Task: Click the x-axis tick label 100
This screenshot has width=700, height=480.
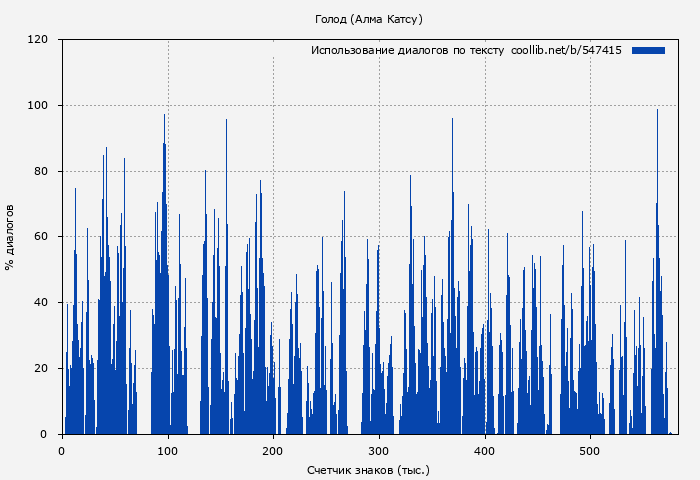Action: pos(168,450)
